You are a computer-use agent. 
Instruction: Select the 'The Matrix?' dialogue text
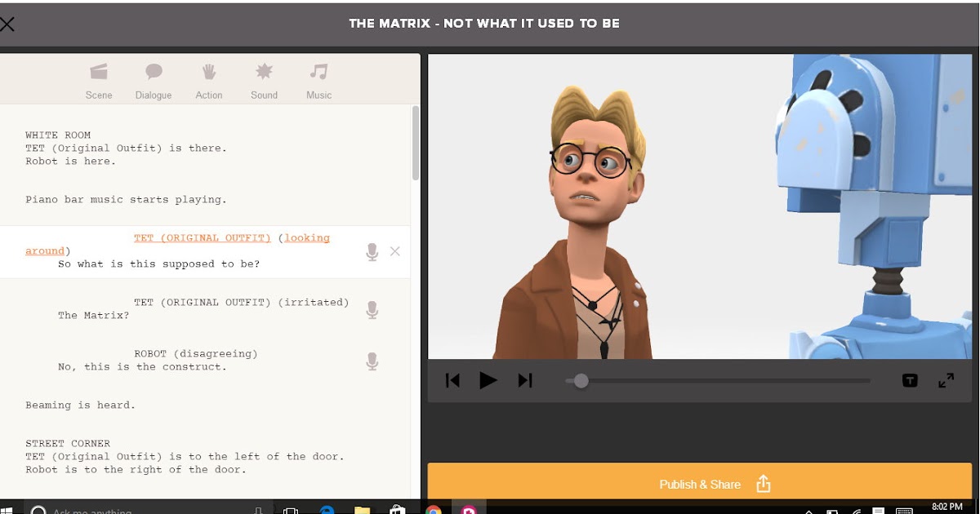click(x=93, y=316)
